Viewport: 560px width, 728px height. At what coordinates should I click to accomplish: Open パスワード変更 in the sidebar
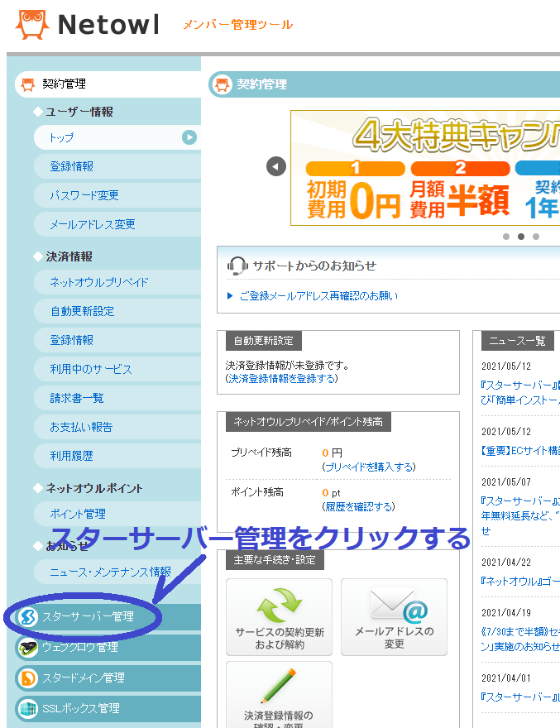[84, 195]
